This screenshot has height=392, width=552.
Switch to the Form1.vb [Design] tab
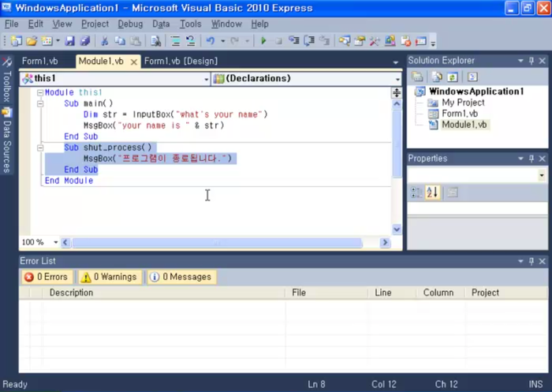point(181,62)
